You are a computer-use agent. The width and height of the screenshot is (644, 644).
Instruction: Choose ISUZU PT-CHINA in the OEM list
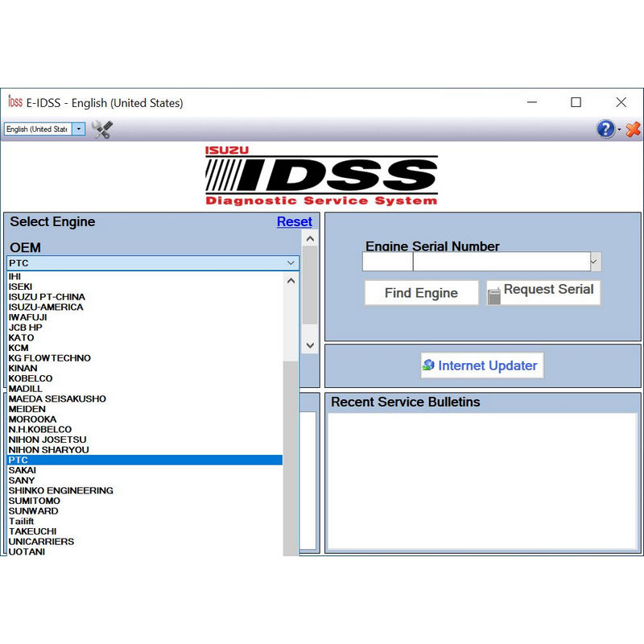tap(145, 296)
